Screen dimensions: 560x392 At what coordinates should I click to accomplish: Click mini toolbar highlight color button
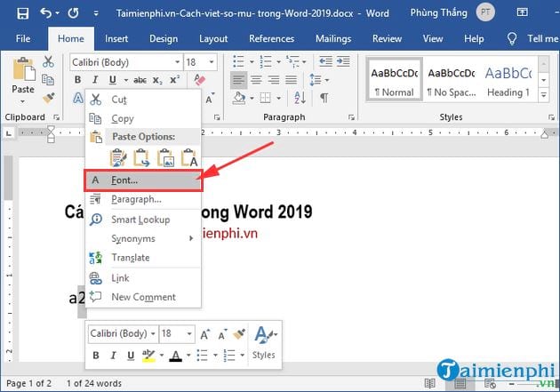pyautogui.click(x=148, y=356)
